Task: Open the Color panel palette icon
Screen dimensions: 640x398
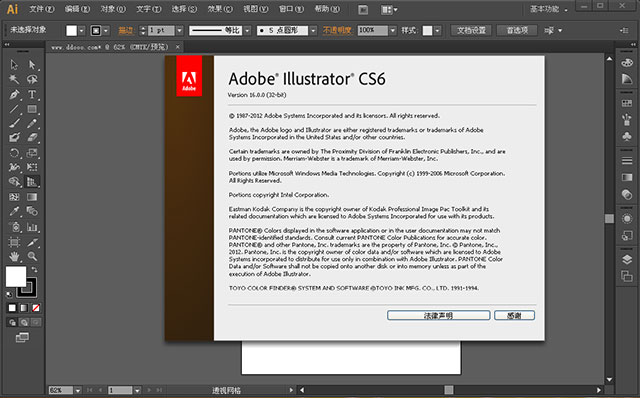Action: tap(627, 62)
